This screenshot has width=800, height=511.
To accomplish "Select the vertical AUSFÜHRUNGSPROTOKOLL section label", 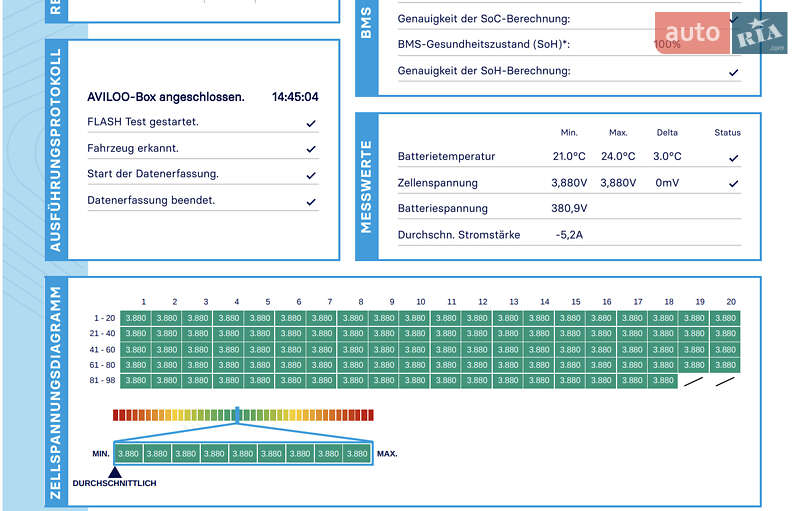I will [x=56, y=150].
